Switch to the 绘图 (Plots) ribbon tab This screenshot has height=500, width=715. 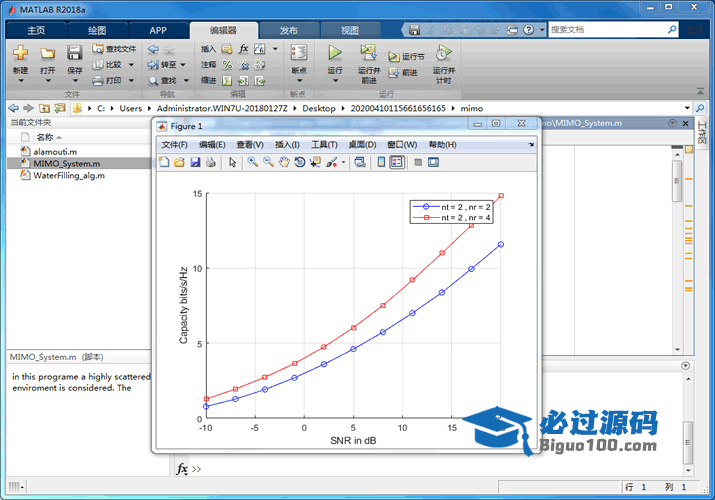(x=97, y=30)
